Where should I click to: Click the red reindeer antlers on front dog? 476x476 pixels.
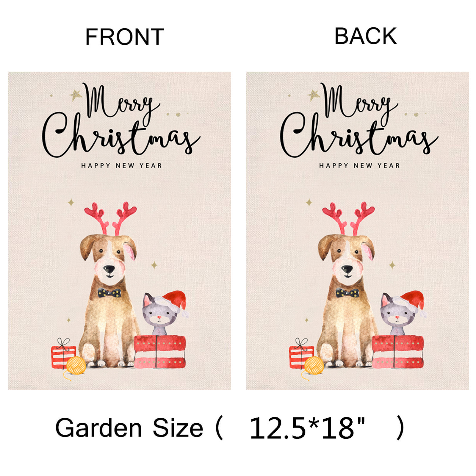click(111, 218)
